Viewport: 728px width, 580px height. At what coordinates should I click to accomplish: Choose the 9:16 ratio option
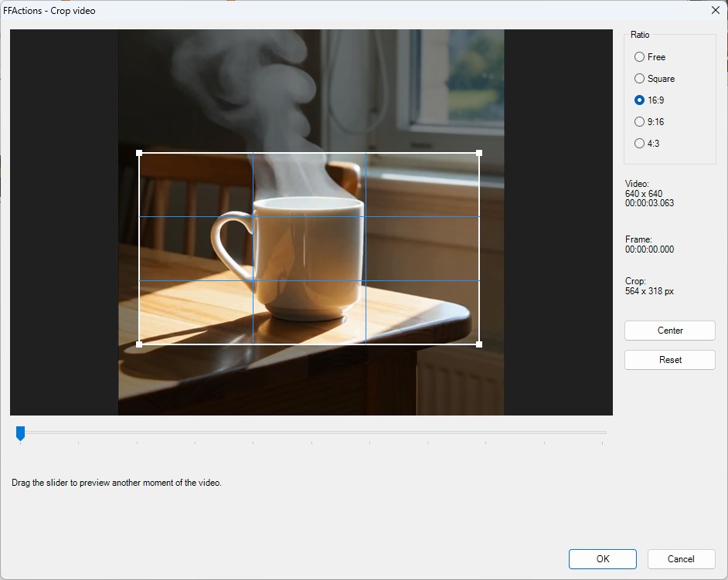649,121
